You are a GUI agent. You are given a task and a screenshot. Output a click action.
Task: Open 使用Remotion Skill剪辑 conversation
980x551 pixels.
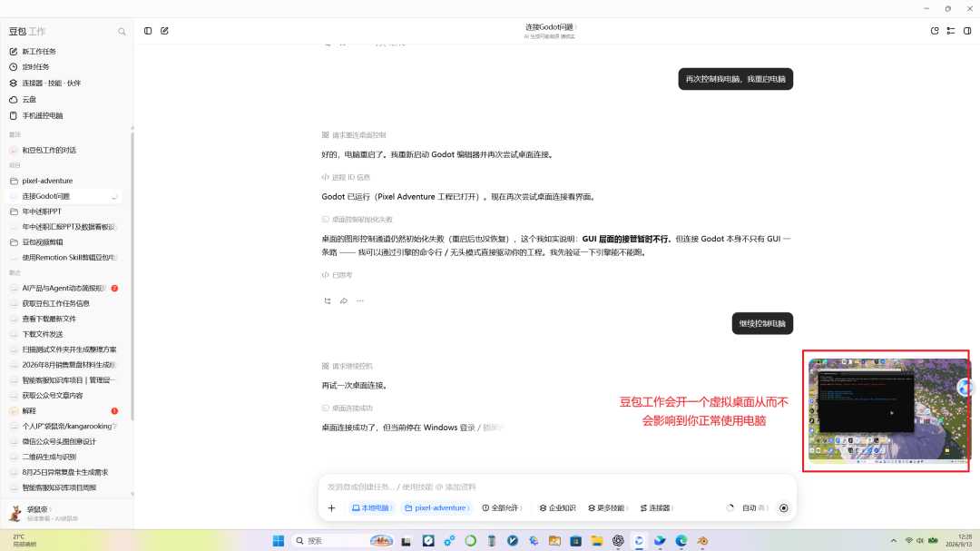tap(65, 258)
